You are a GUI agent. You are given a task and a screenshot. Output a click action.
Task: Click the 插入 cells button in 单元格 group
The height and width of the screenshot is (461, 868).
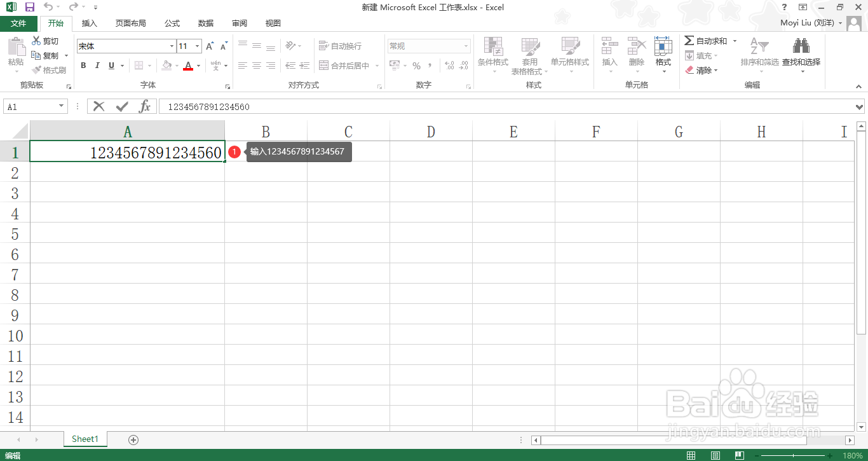coord(610,55)
